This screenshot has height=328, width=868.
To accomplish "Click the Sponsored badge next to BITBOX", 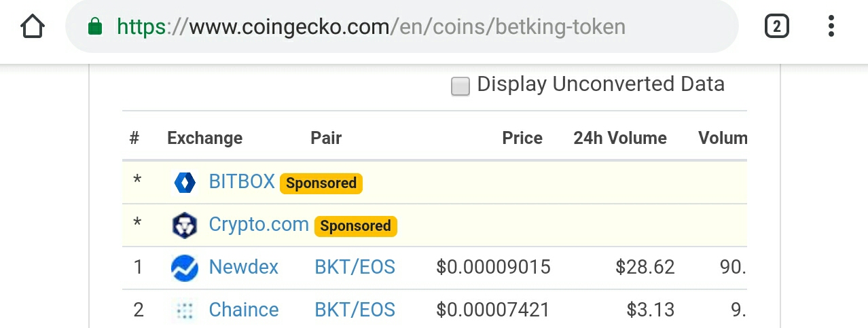I will [x=321, y=183].
